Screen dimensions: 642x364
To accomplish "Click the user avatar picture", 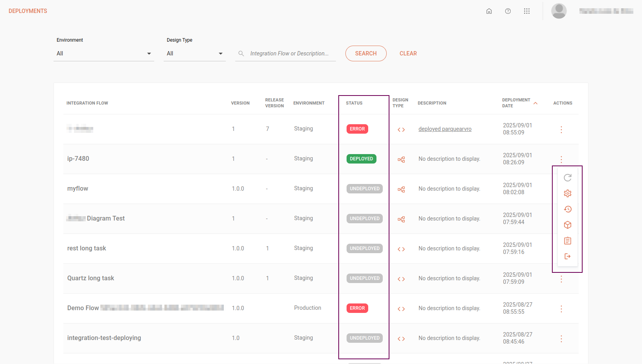I will click(559, 11).
